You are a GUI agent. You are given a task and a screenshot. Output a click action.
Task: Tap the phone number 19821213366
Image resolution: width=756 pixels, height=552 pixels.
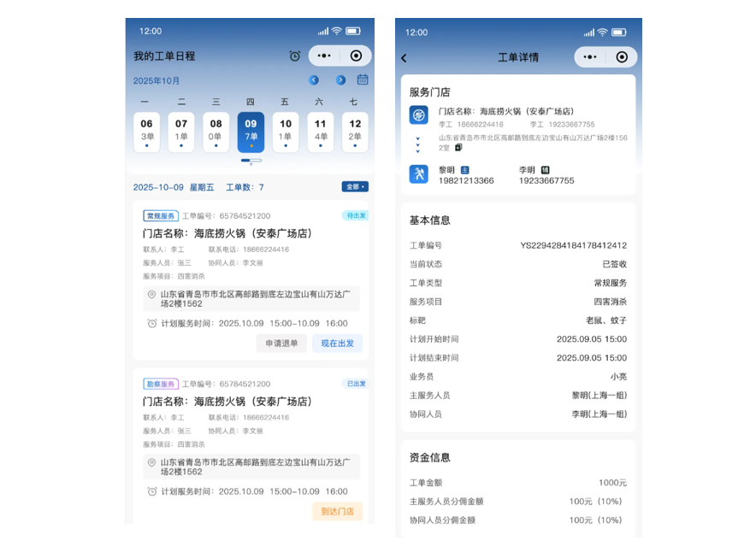tap(465, 181)
